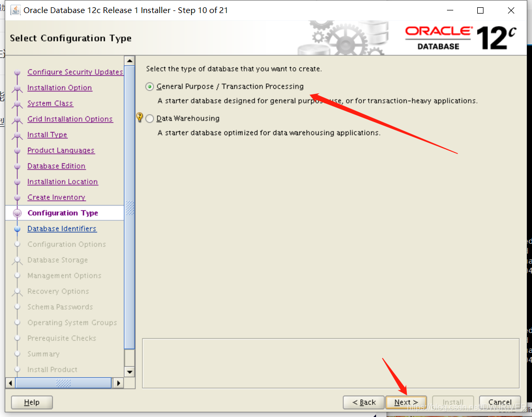
Task: Click the disabled Configuration Options step
Action: (x=67, y=244)
